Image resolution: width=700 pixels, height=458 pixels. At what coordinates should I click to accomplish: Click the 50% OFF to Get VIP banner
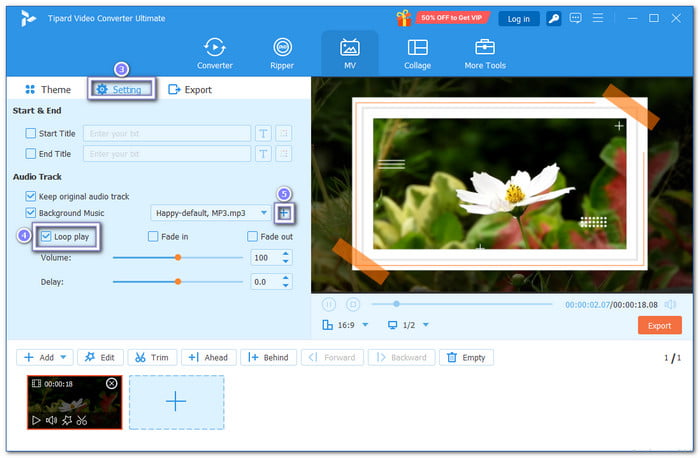pos(452,18)
